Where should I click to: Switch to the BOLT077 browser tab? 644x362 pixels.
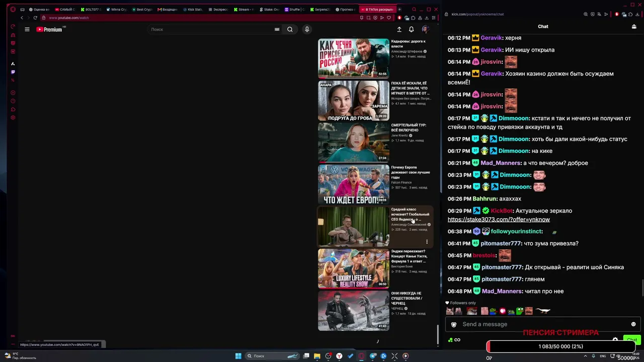[x=91, y=10]
